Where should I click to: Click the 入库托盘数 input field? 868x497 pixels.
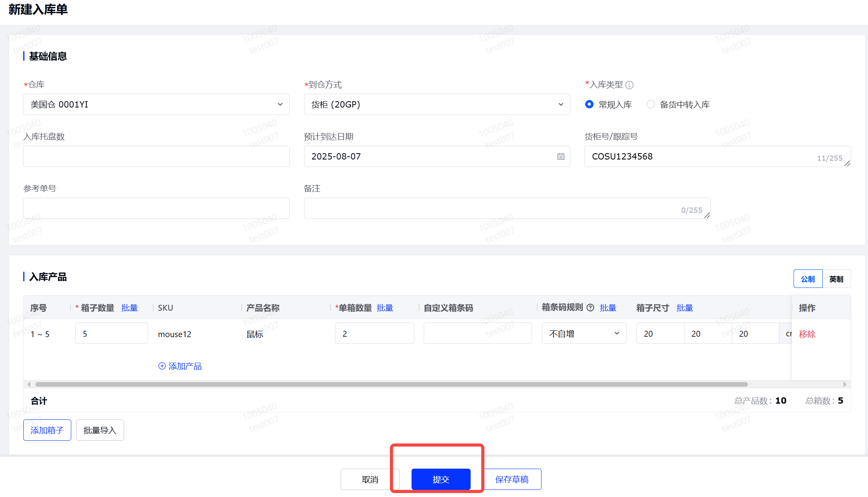(156, 156)
